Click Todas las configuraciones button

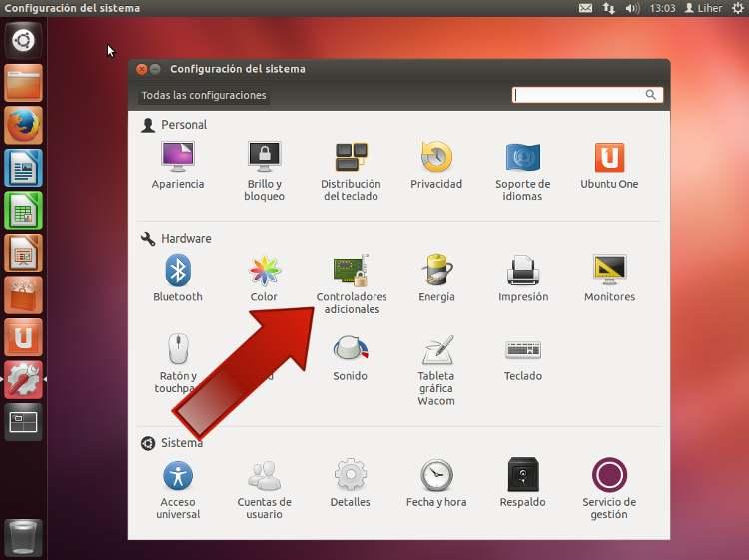pos(204,95)
